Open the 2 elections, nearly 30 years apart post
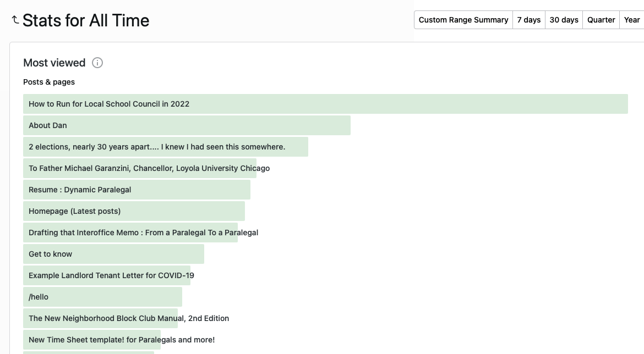The width and height of the screenshot is (644, 354). click(157, 147)
